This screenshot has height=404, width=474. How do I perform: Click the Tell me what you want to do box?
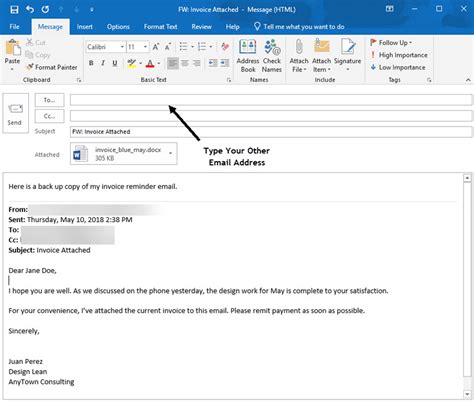[x=299, y=27]
